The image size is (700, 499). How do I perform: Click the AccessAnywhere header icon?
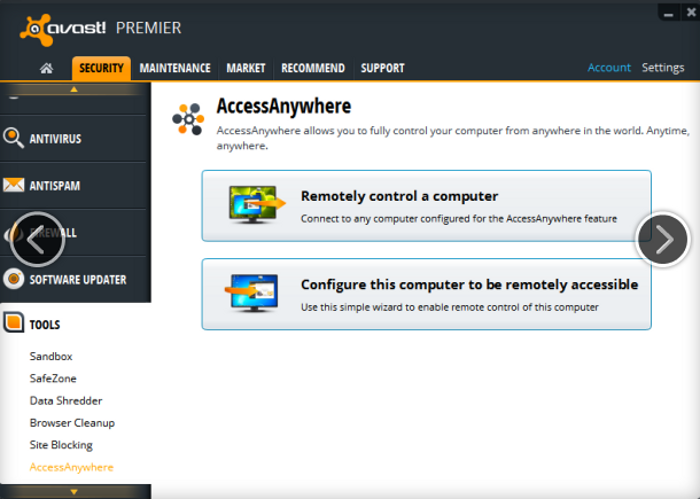(188, 119)
